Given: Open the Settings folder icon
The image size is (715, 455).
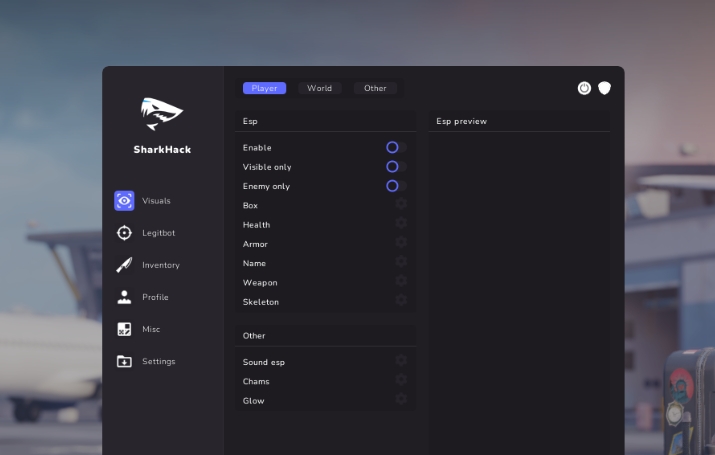Looking at the screenshot, I should tap(124, 361).
